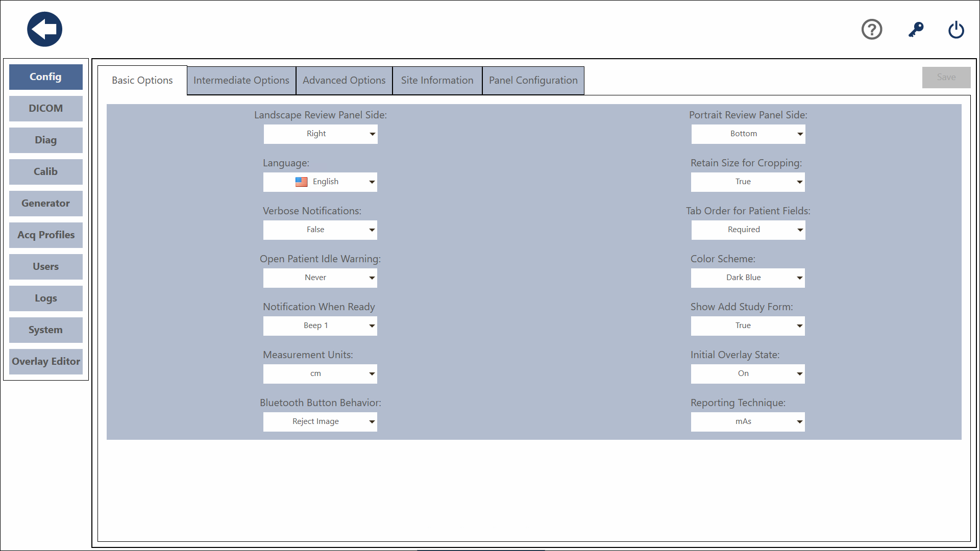
Task: Expand Notification When Ready dropdown
Action: point(321,326)
